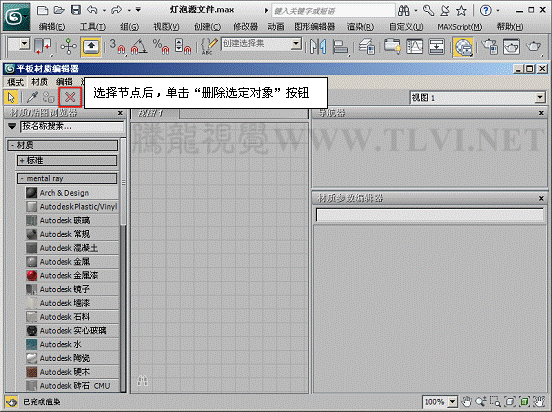The width and height of the screenshot is (552, 412).
Task: Open the 创建(C) menu
Action: [207, 27]
